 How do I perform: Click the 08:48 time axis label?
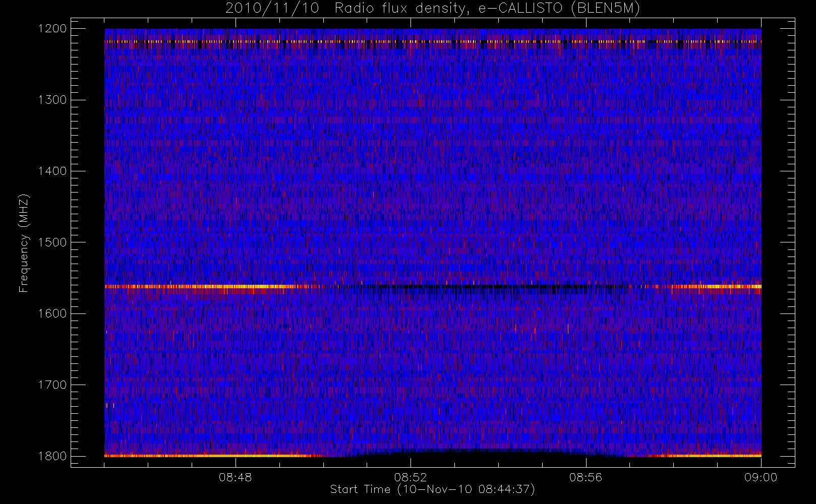[x=236, y=477]
